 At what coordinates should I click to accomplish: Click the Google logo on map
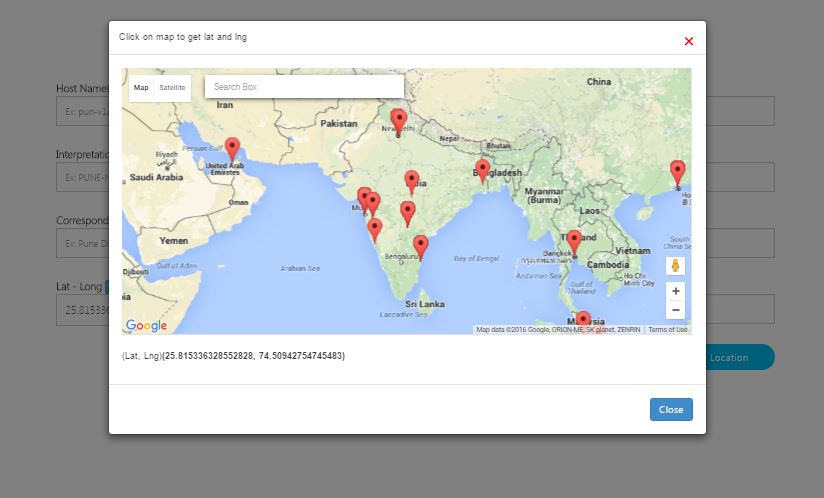click(147, 326)
